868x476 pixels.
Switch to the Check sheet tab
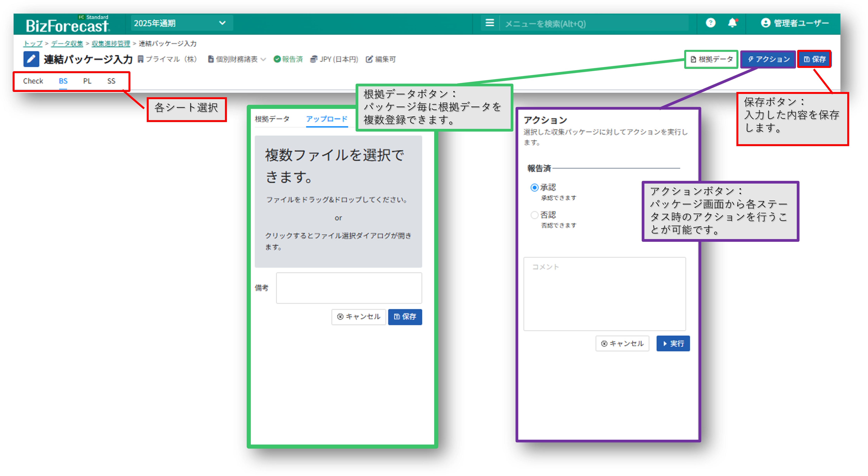[x=33, y=81]
